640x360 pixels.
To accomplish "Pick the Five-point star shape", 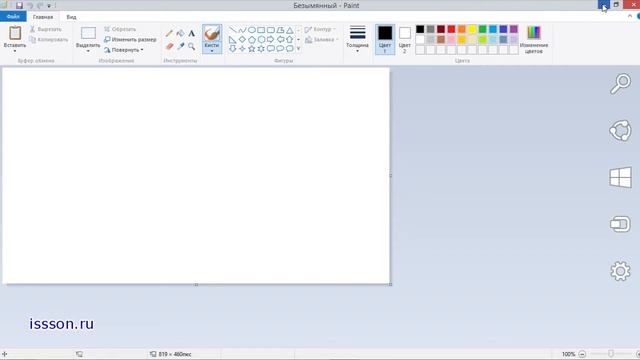I will pos(252,49).
